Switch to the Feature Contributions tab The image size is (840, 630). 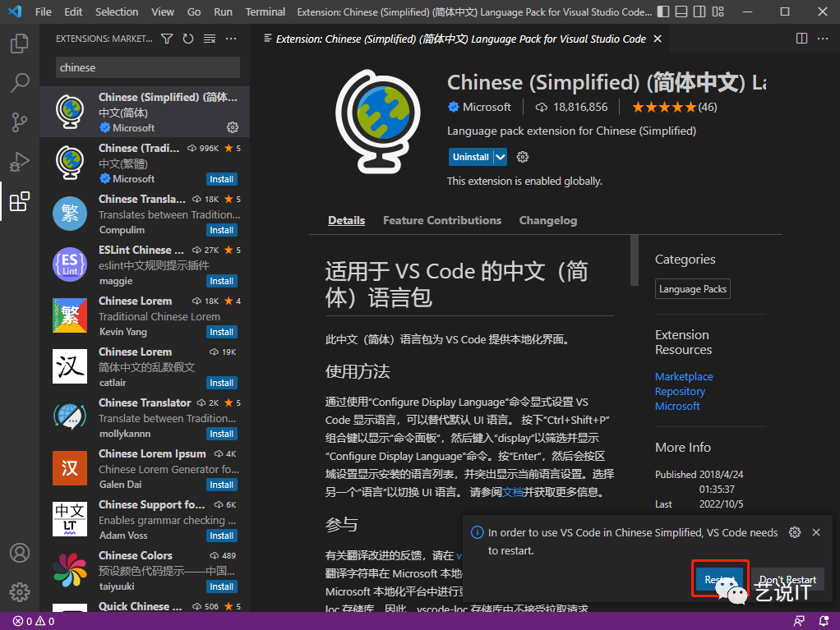tap(442, 220)
